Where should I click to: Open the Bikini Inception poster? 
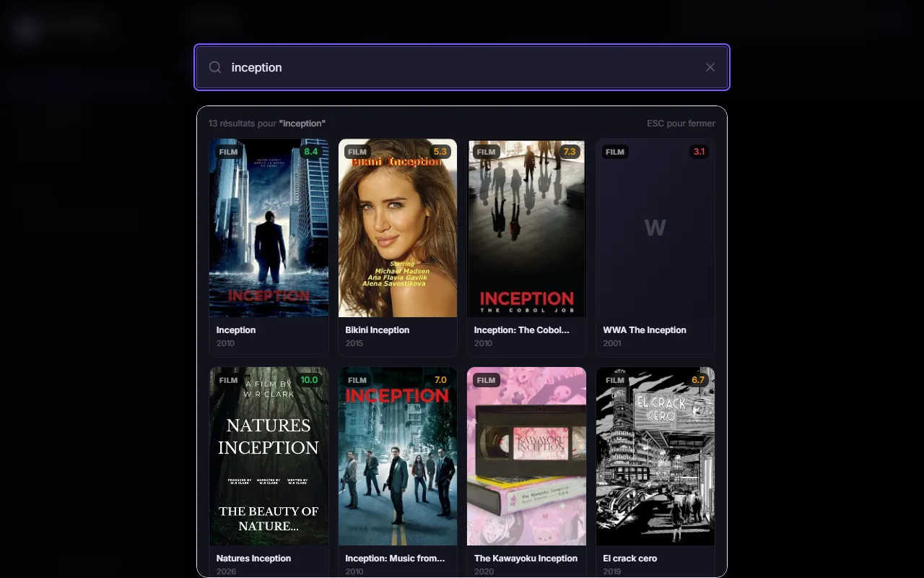pyautogui.click(x=398, y=228)
